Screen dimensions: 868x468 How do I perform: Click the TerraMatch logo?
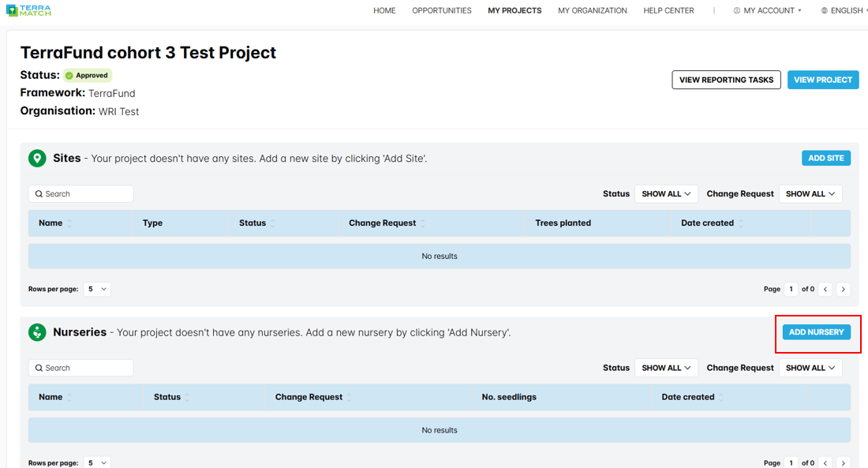point(28,10)
